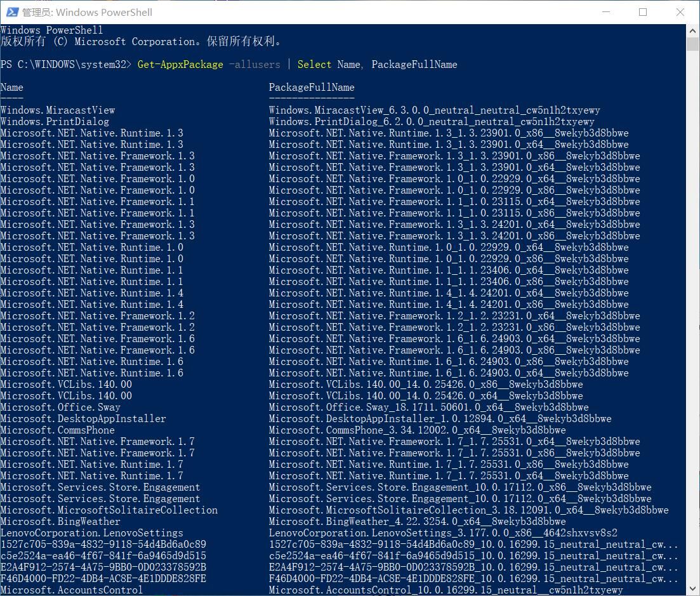Click the "Framework.1.6_1.6.24903.0_x64" package full name
700x596 pixels.
(454, 339)
